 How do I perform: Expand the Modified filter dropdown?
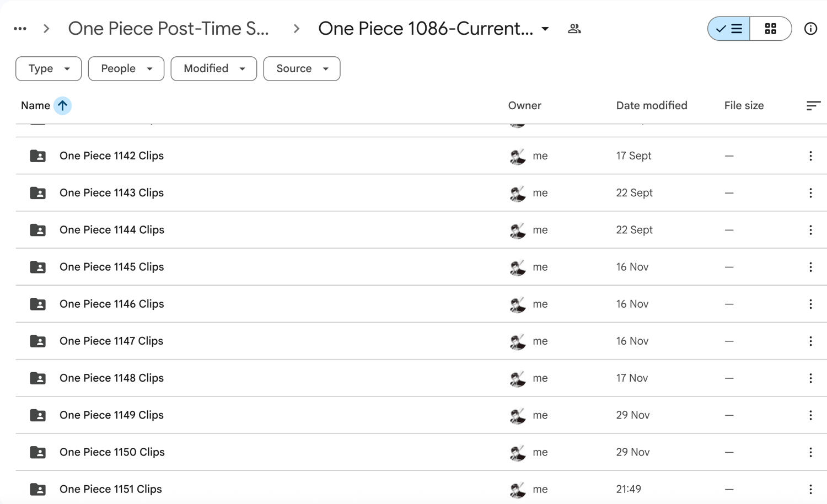pos(213,69)
